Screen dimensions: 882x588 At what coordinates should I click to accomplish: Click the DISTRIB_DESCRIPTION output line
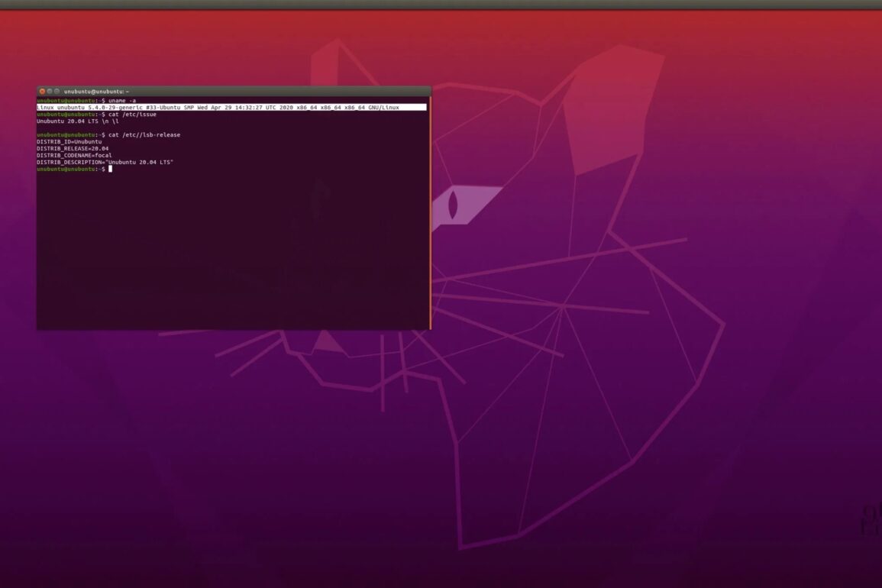[105, 163]
